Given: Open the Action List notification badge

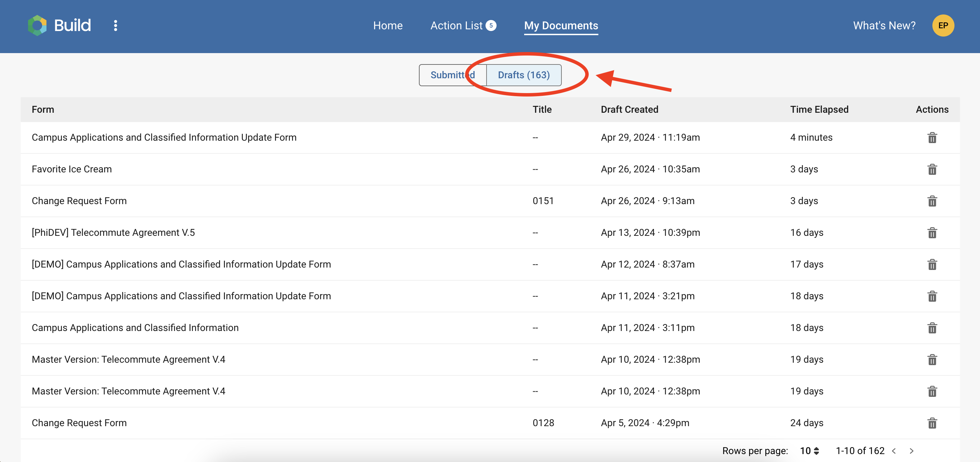Looking at the screenshot, I should click(491, 26).
